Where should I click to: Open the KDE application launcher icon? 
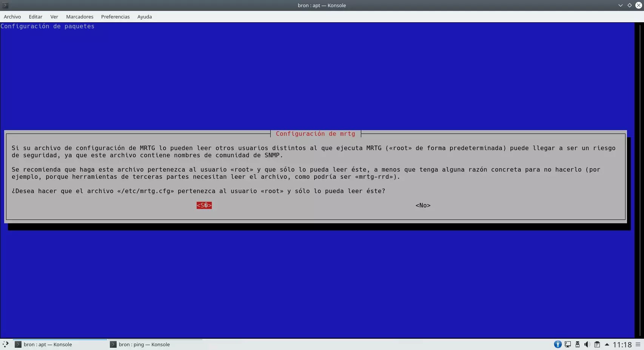coord(5,344)
